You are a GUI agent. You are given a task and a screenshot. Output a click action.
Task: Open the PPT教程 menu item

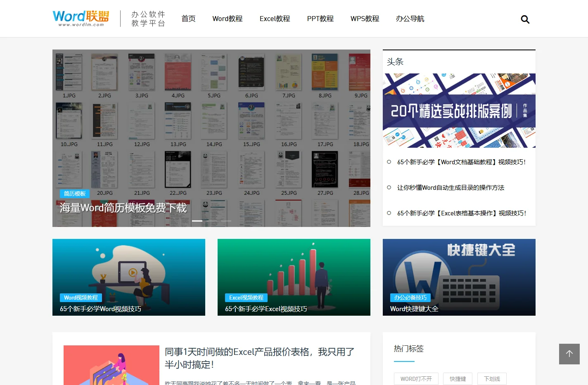320,19
